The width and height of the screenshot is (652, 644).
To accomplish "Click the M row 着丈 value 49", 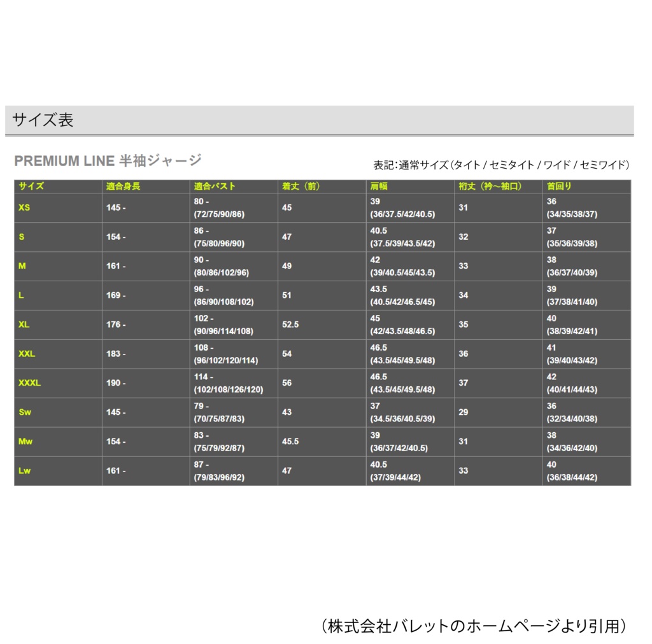I will [287, 266].
